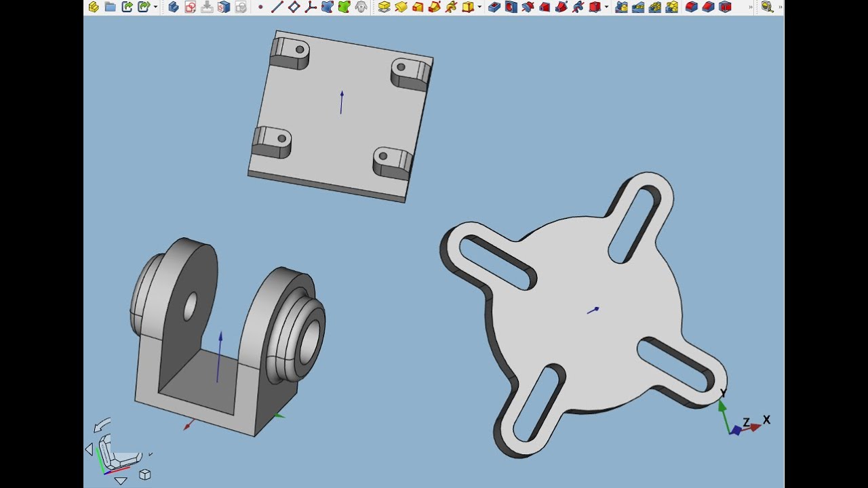Apply the Mirrored feature tool
868x488 pixels.
click(x=621, y=7)
